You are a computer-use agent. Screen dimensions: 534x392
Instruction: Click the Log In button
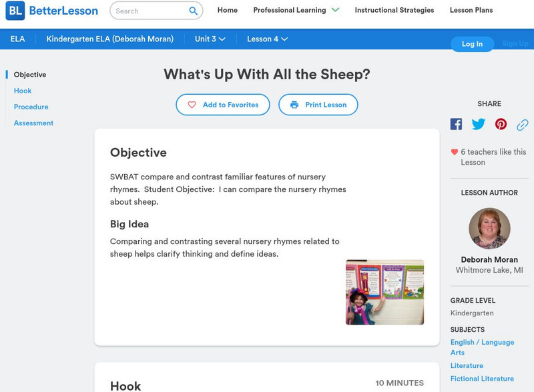click(472, 44)
